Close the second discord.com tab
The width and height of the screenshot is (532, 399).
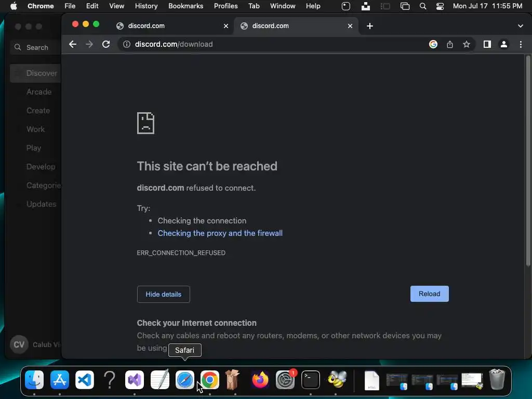350,26
